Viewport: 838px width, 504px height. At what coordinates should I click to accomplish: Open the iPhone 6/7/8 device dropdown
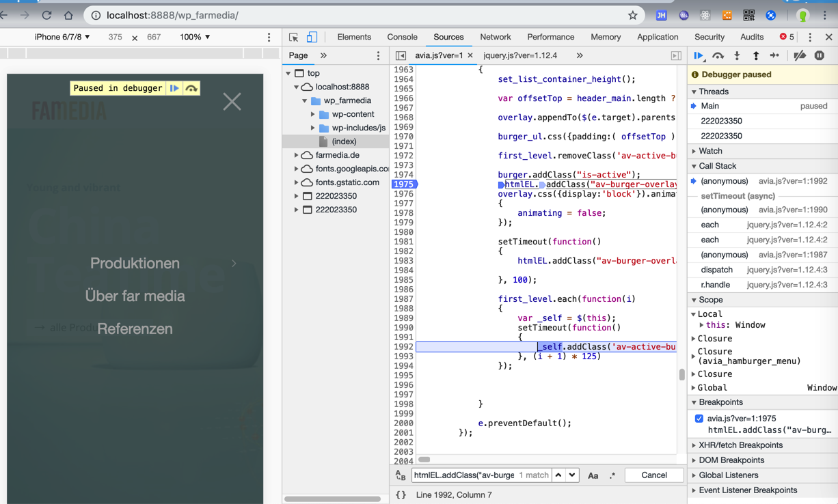click(62, 37)
